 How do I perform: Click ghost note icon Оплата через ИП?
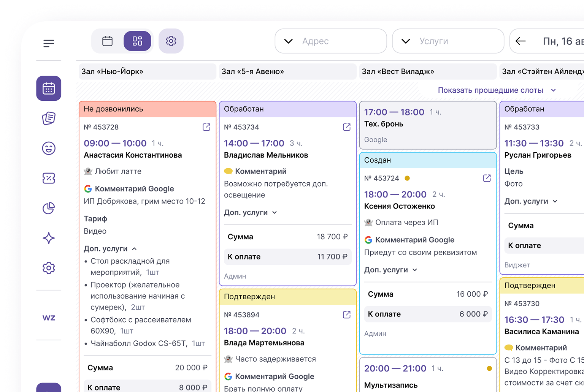[368, 223]
